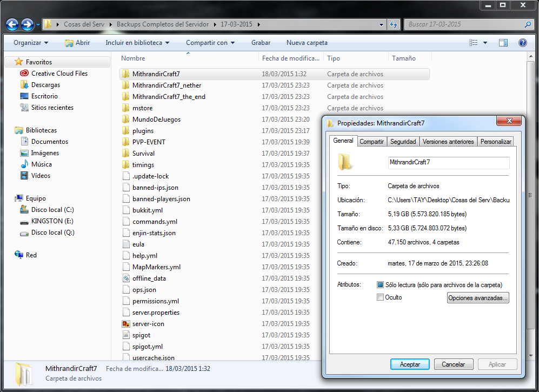Click the Creative Cloud Files icon
Viewport: 539px width, 392px height.
24,74
